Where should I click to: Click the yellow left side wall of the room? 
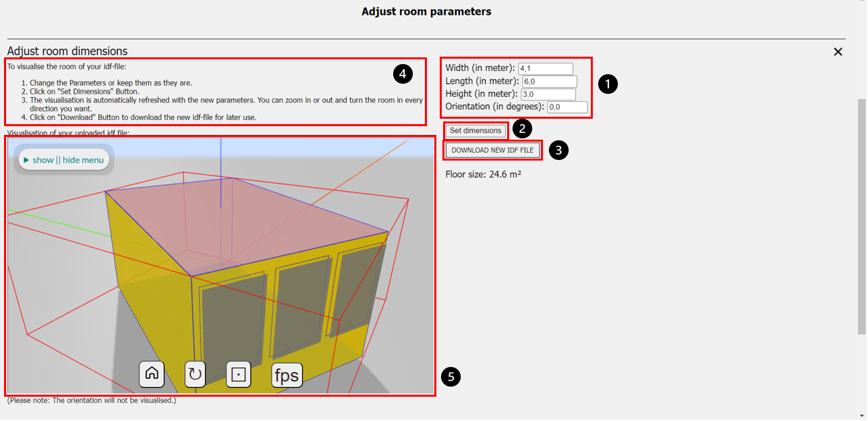pyautogui.click(x=145, y=243)
